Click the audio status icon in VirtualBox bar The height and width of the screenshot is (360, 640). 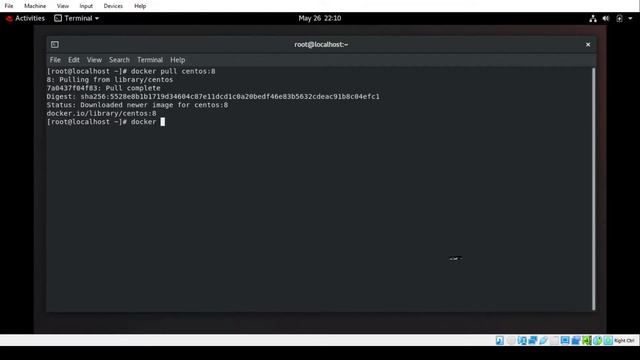522,341
